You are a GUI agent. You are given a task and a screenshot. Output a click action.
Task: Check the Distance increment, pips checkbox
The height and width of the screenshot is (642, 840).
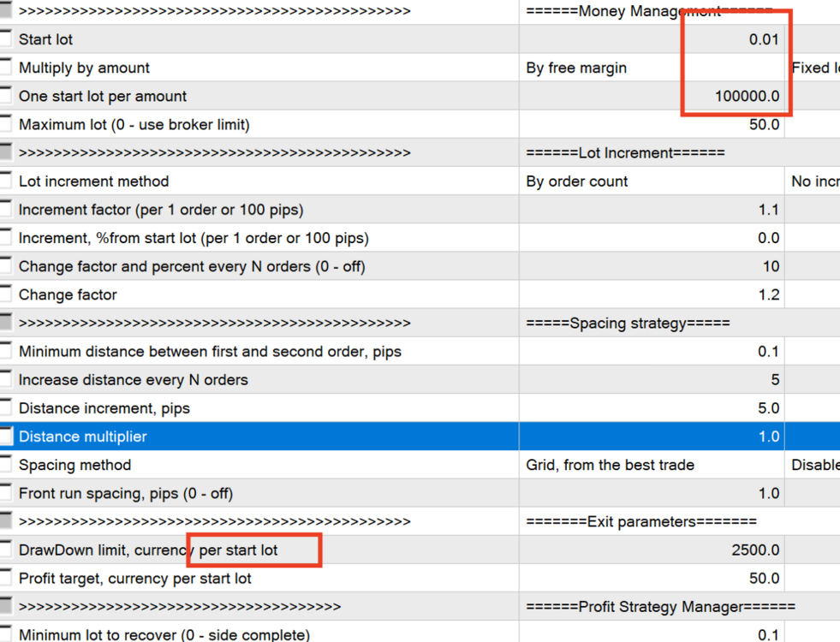(x=5, y=408)
